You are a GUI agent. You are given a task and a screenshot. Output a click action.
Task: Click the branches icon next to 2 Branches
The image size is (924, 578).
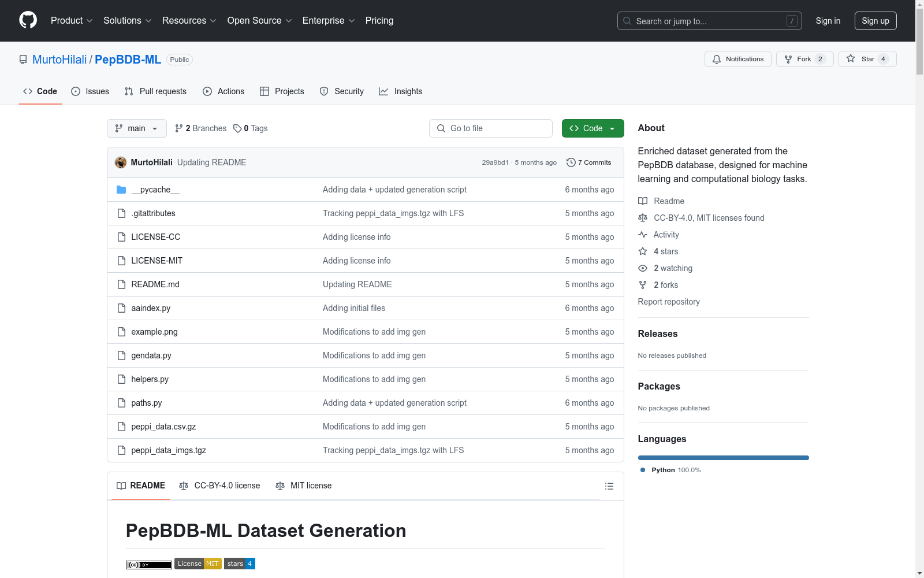(179, 128)
